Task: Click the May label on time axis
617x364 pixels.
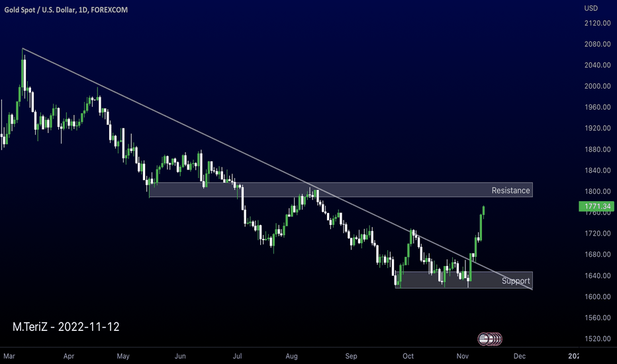Action: [x=123, y=356]
